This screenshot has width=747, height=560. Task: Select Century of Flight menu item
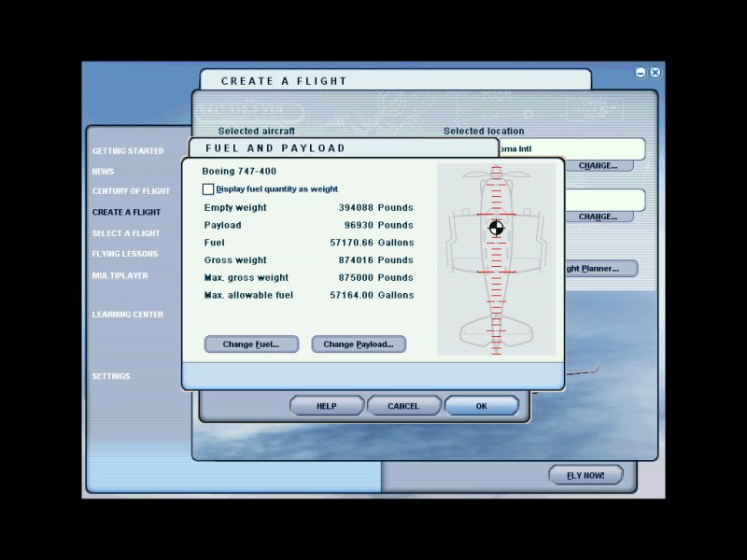click(131, 191)
